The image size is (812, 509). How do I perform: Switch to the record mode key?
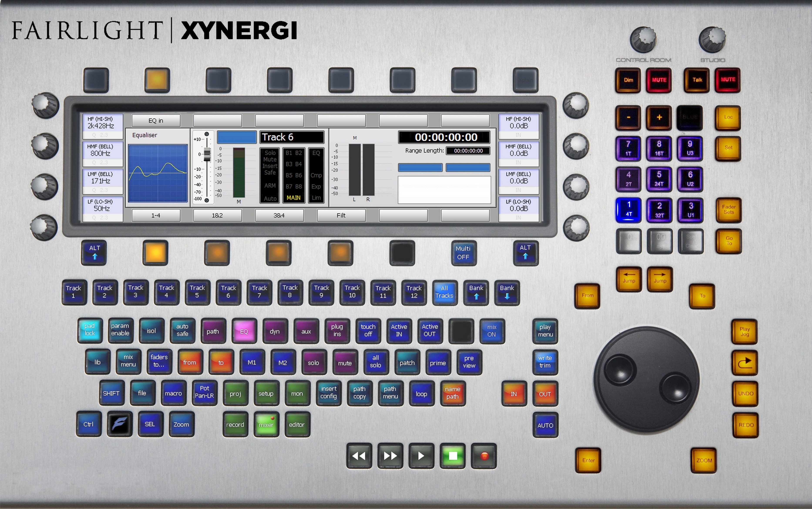pos(235,424)
